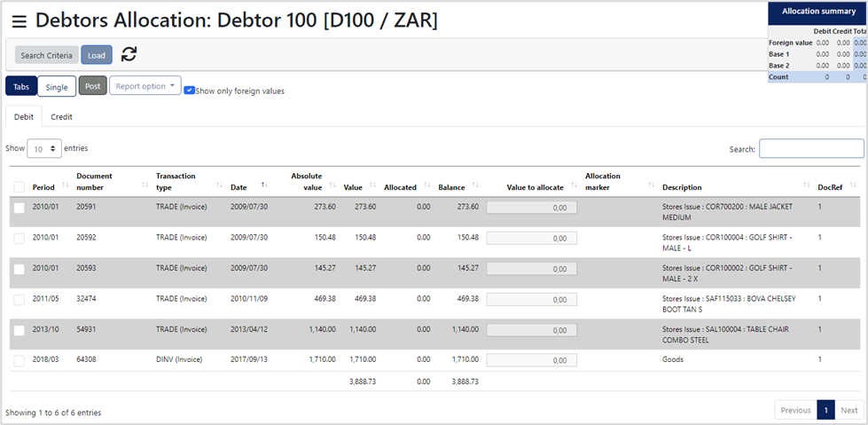Viewport: 868px width, 425px height.
Task: Sort by Transaction type column arrows
Action: point(219,184)
